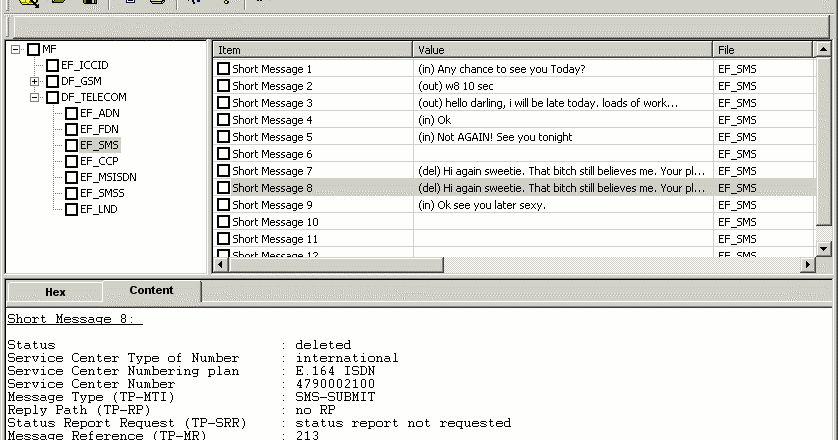
Task: Select the Content tab
Action: point(151,291)
